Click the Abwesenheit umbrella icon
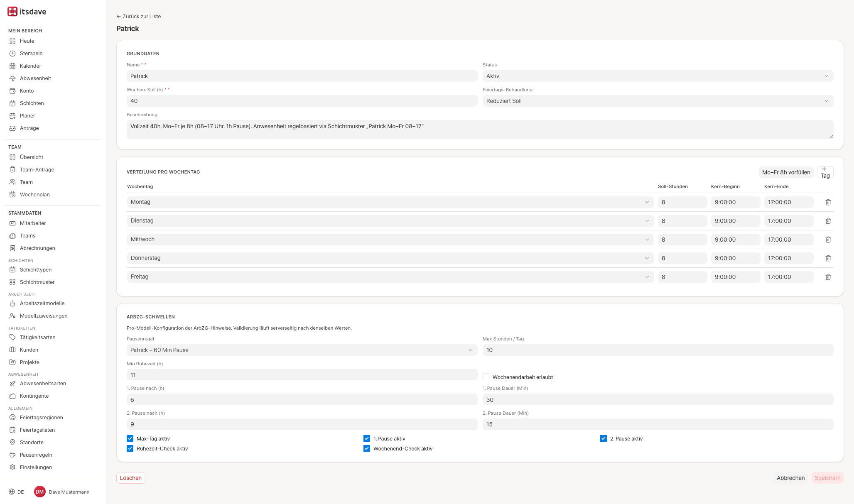The width and height of the screenshot is (854, 504). [x=12, y=78]
